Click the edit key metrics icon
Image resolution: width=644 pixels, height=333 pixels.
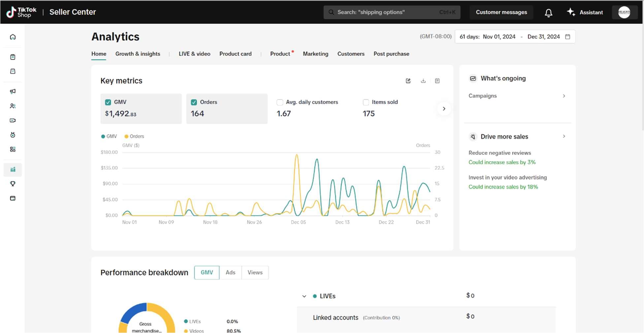point(408,81)
